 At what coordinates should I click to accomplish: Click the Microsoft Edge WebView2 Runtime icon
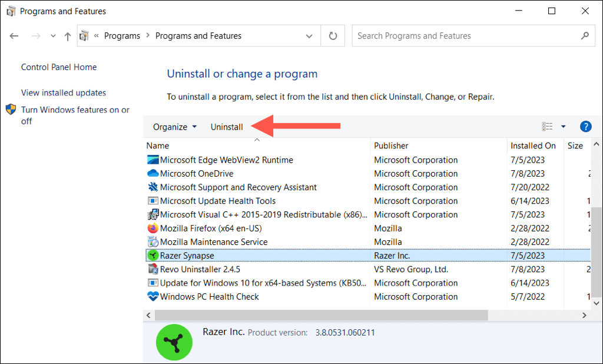coord(153,160)
